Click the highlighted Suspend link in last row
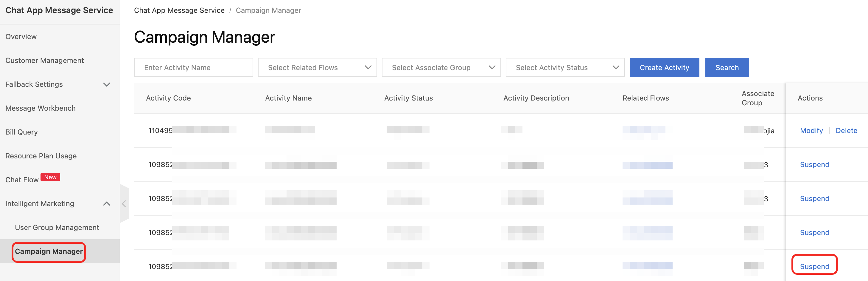Image resolution: width=868 pixels, height=281 pixels. click(814, 266)
